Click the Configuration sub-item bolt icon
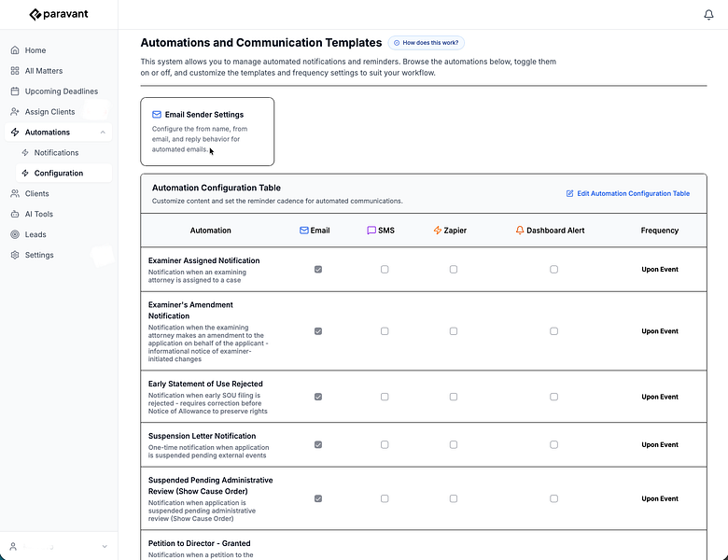The width and height of the screenshot is (728, 560). pyautogui.click(x=25, y=173)
